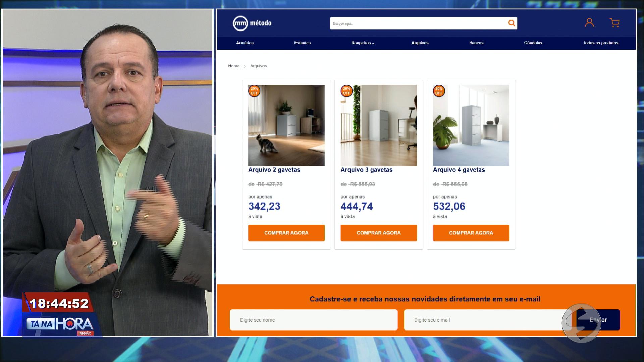Image resolution: width=644 pixels, height=362 pixels.
Task: Expand the Roupeiros dropdown menu
Action: [x=363, y=43]
